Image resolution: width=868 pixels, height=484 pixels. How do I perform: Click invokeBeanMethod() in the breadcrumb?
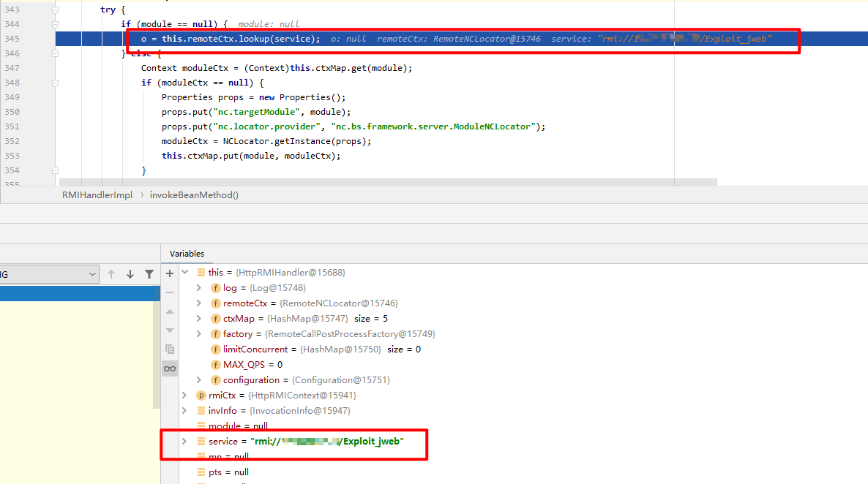coord(194,195)
